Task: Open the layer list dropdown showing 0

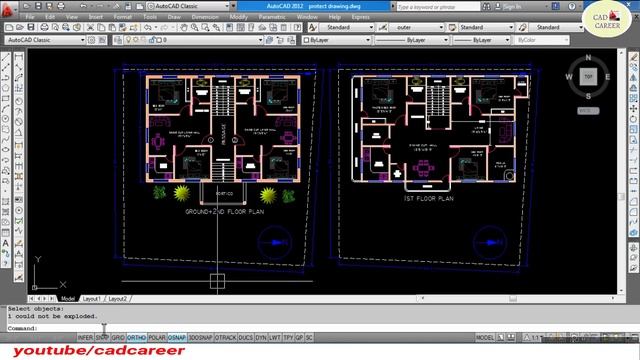Action: (x=193, y=40)
